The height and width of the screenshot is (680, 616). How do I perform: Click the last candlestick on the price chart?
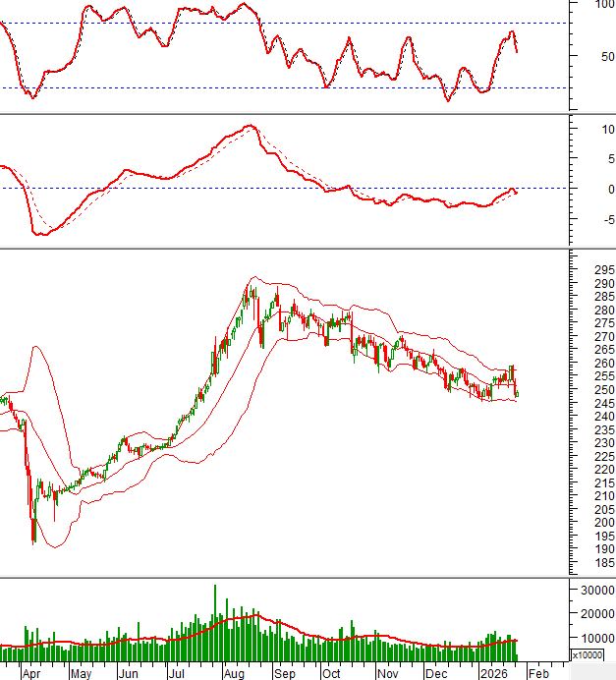[517, 394]
